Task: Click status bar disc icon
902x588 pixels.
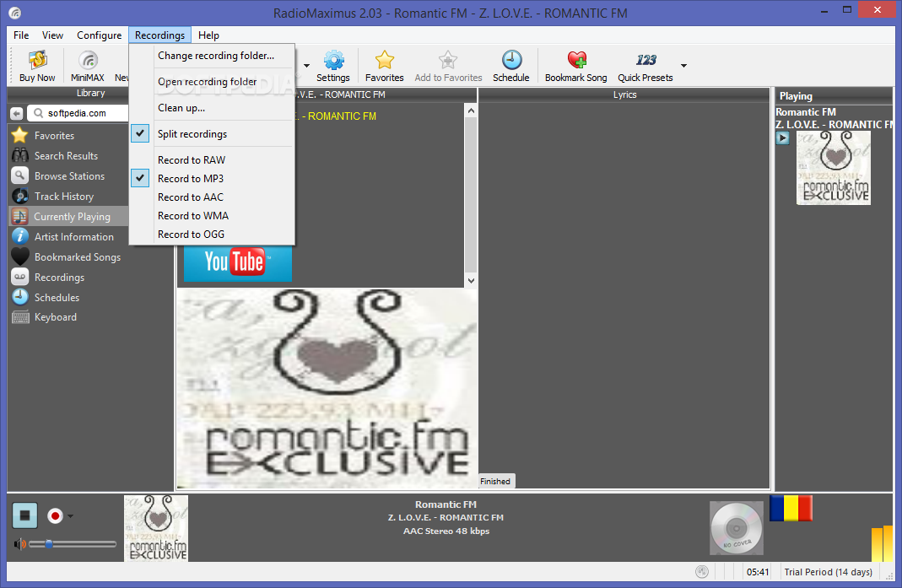Action: [x=702, y=572]
